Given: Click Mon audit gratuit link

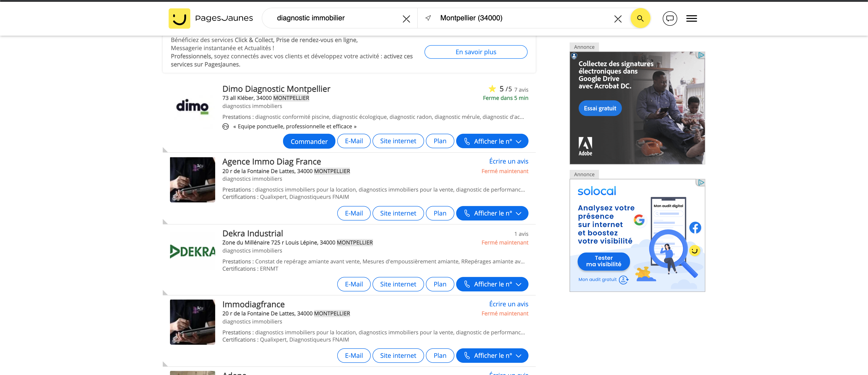Looking at the screenshot, I should 597,279.
